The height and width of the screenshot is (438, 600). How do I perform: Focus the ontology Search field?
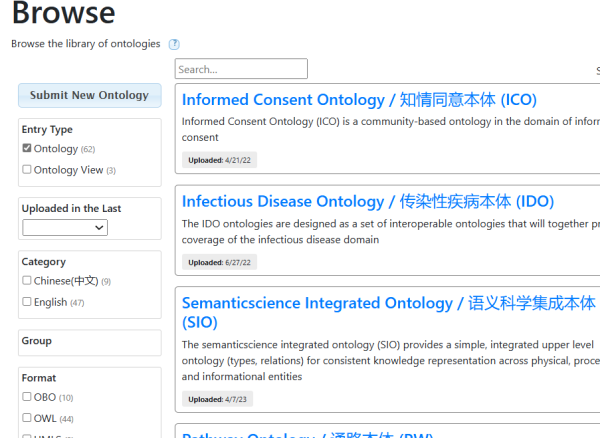(x=241, y=69)
